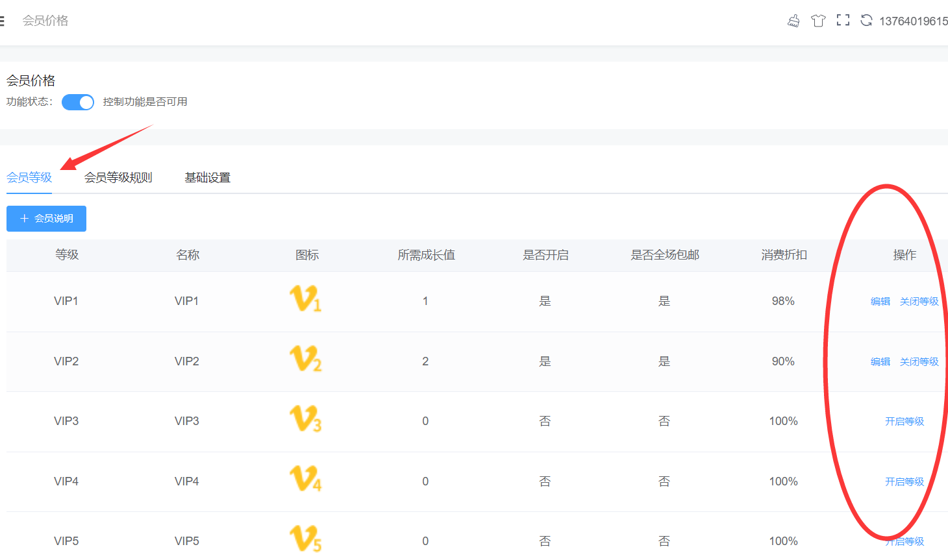The width and height of the screenshot is (948, 560).
Task: Switch to the 会员等级 tab
Action: [x=29, y=177]
